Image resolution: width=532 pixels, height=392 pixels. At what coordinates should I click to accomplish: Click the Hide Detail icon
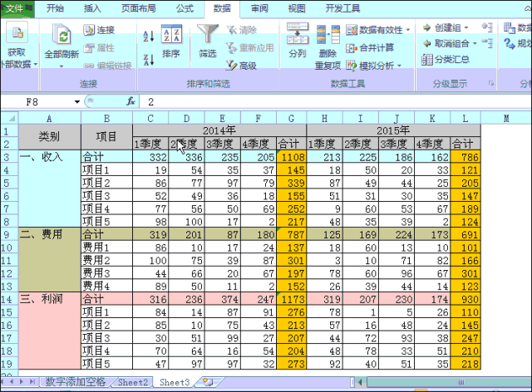pos(487,43)
